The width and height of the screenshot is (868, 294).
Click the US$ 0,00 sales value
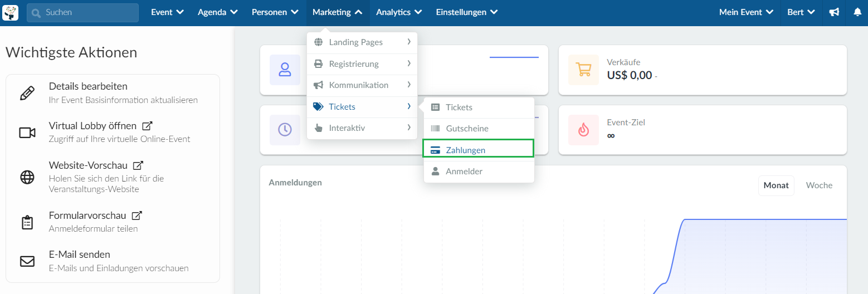(x=630, y=75)
